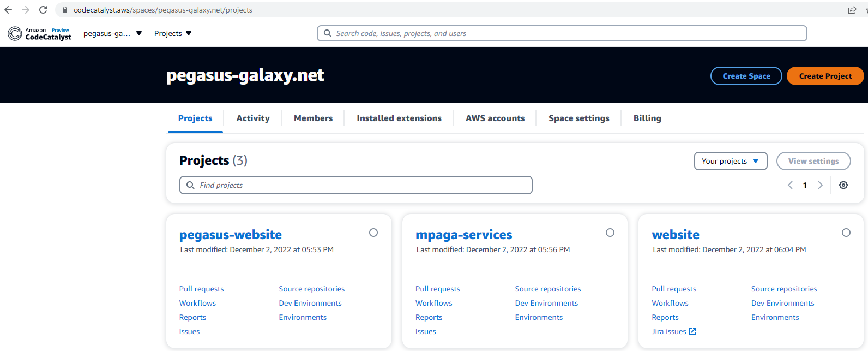Open the AWS accounts tab
Screen dimensions: 868x351
(x=495, y=118)
